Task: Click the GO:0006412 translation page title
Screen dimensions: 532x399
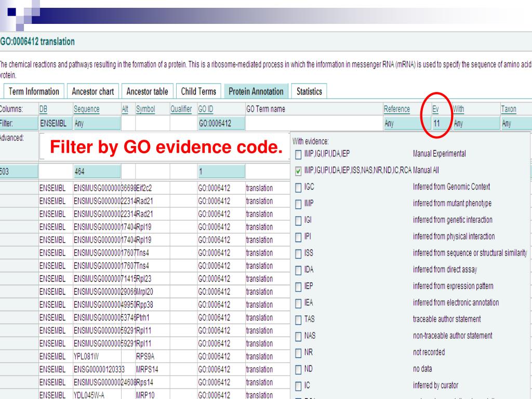Action: pos(37,42)
